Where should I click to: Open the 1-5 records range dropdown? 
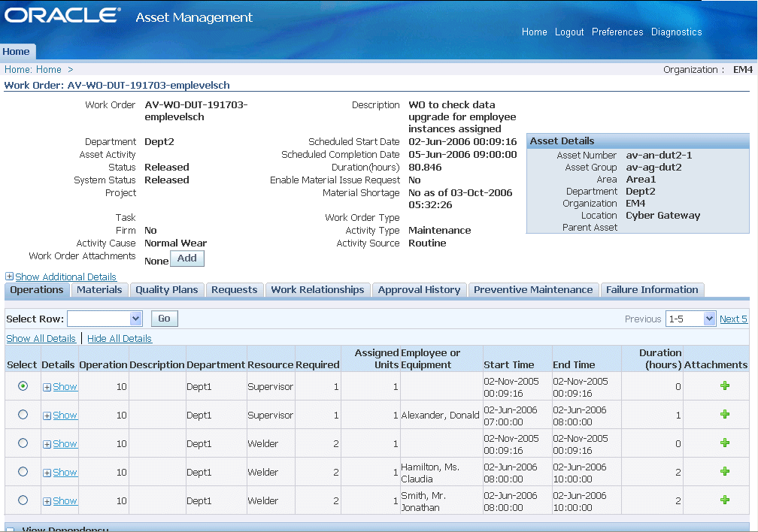690,319
